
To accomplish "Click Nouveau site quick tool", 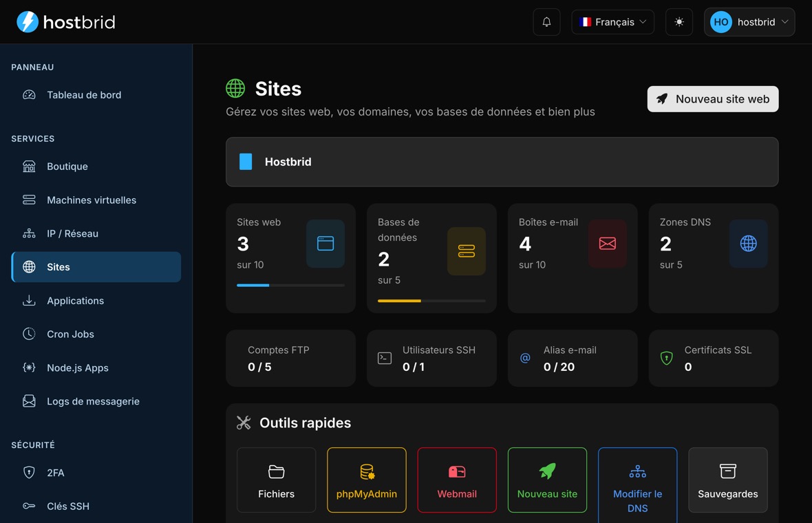I will [x=547, y=480].
